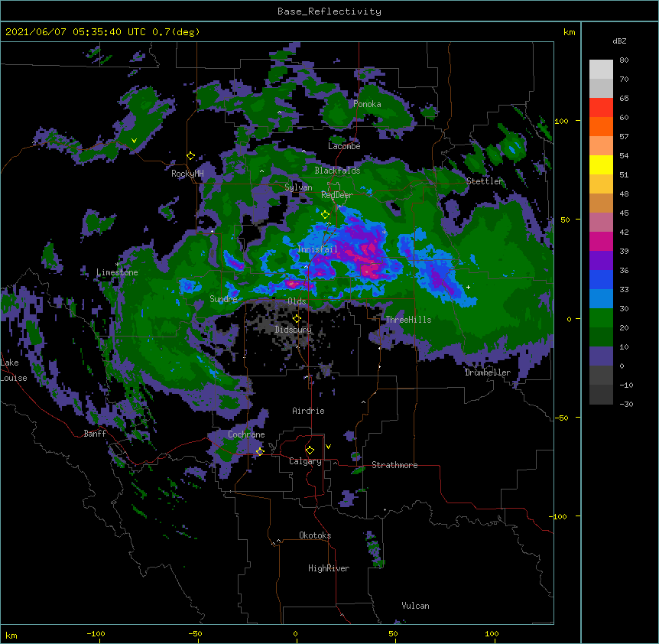Click the yellow diamond marker above Calgary label
The height and width of the screenshot is (644, 659).
click(x=310, y=450)
